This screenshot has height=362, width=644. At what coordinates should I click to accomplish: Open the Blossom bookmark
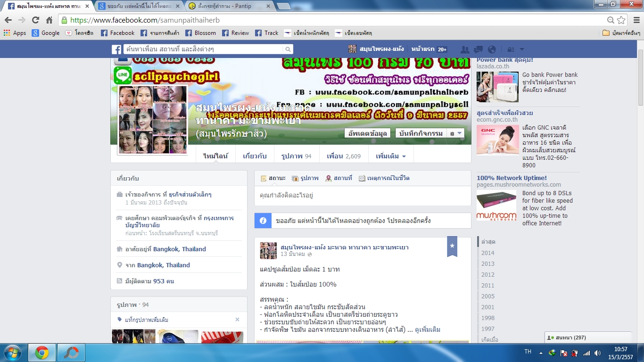[200, 33]
